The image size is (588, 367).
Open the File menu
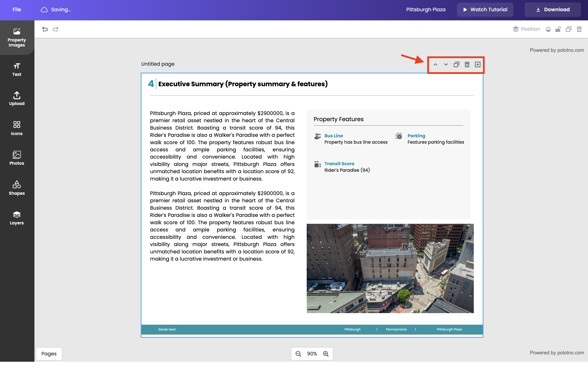tap(17, 9)
